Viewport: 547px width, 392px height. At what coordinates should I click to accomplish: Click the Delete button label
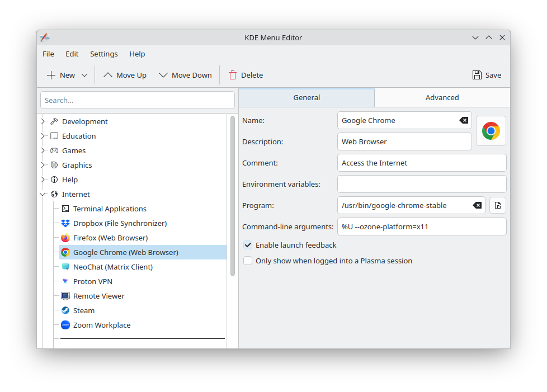(x=252, y=75)
